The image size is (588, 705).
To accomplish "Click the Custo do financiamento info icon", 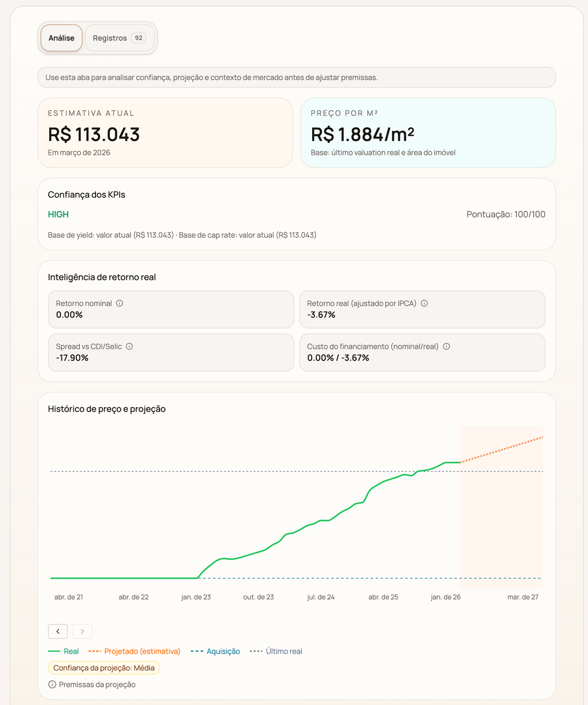I will pos(447,346).
